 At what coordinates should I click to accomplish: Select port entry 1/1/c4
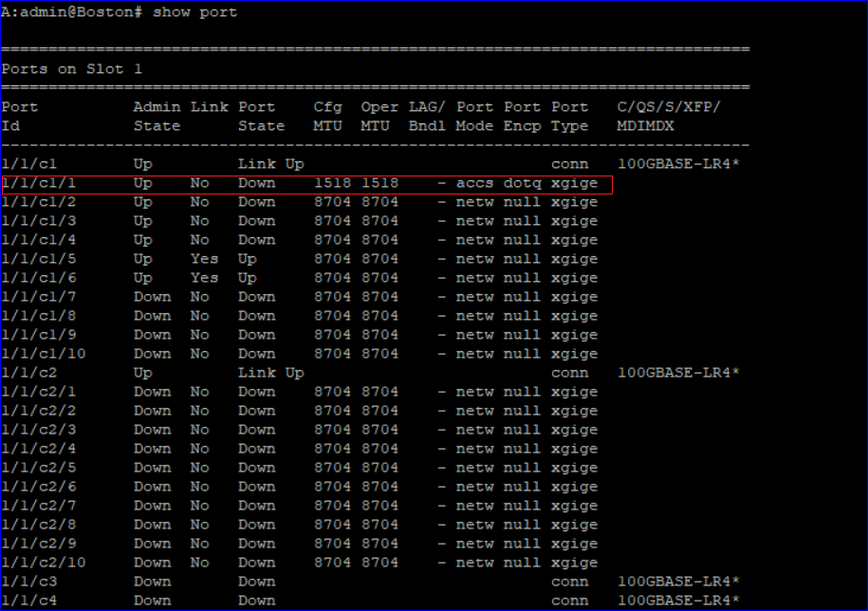28,600
